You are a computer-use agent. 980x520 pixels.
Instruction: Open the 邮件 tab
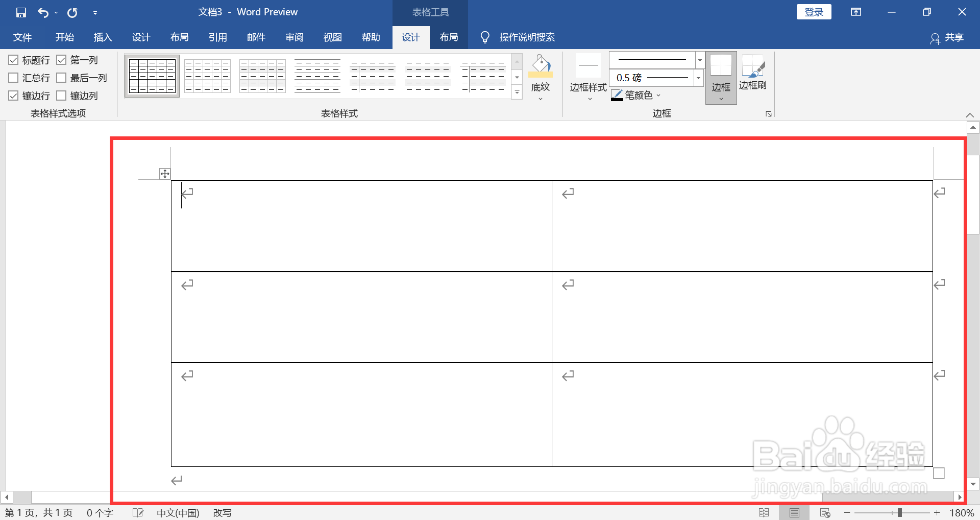coord(256,37)
